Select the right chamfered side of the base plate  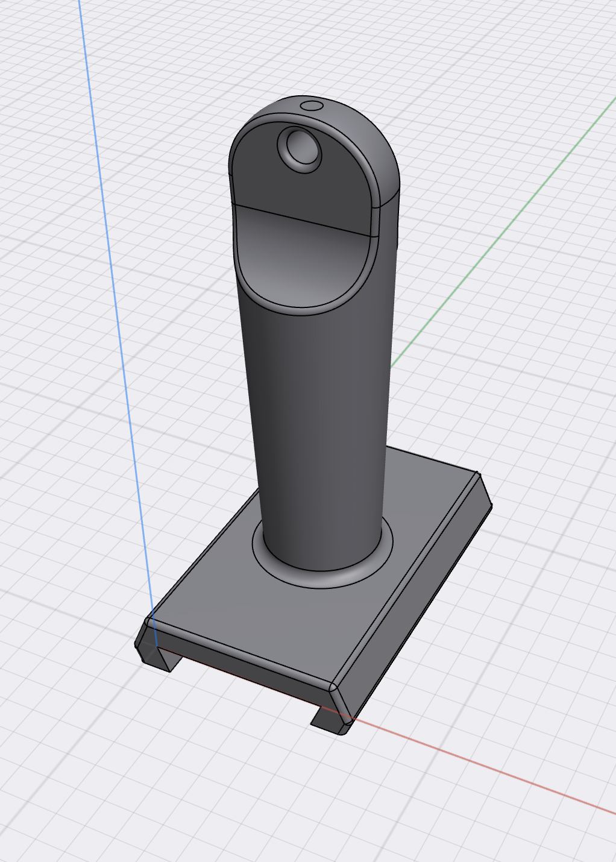tap(416, 597)
